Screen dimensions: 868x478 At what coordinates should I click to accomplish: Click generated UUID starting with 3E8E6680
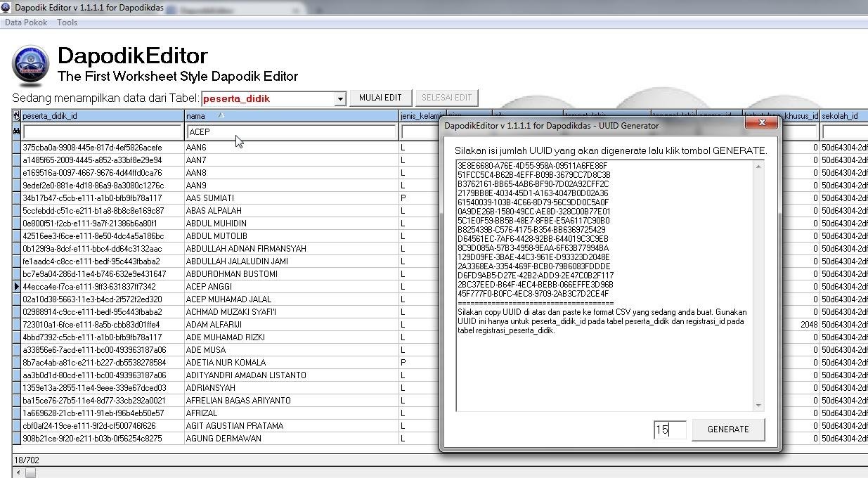pos(532,166)
